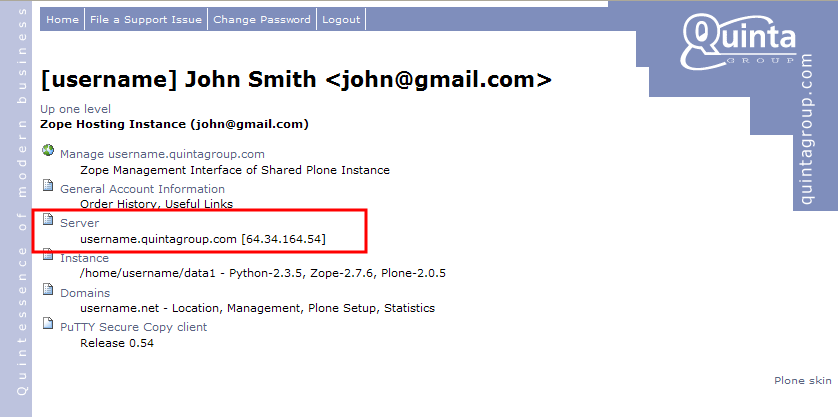Click the document icon next to Domains

pos(47,291)
